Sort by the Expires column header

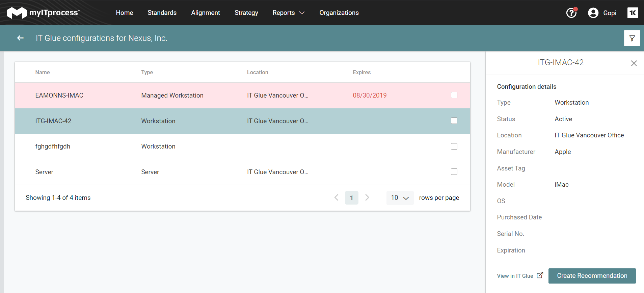tap(362, 72)
